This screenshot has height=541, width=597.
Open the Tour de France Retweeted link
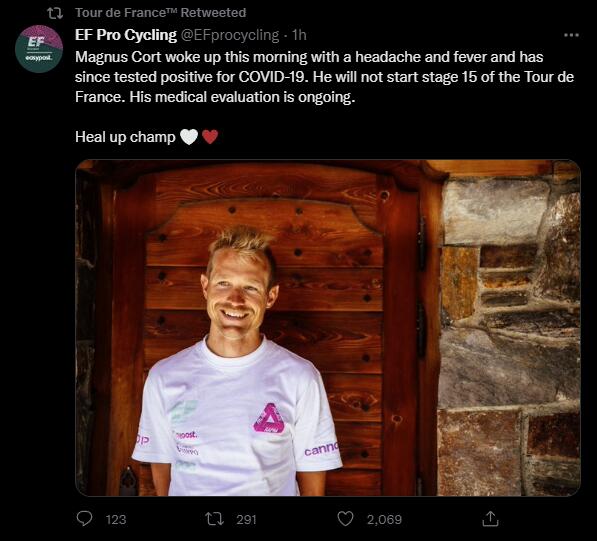[x=160, y=13]
